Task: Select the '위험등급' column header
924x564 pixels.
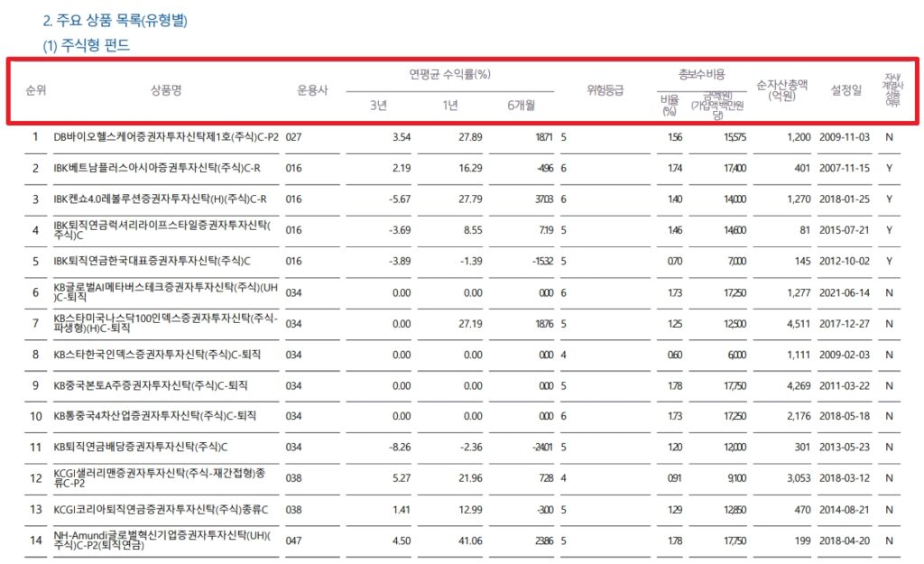Action: (x=605, y=90)
